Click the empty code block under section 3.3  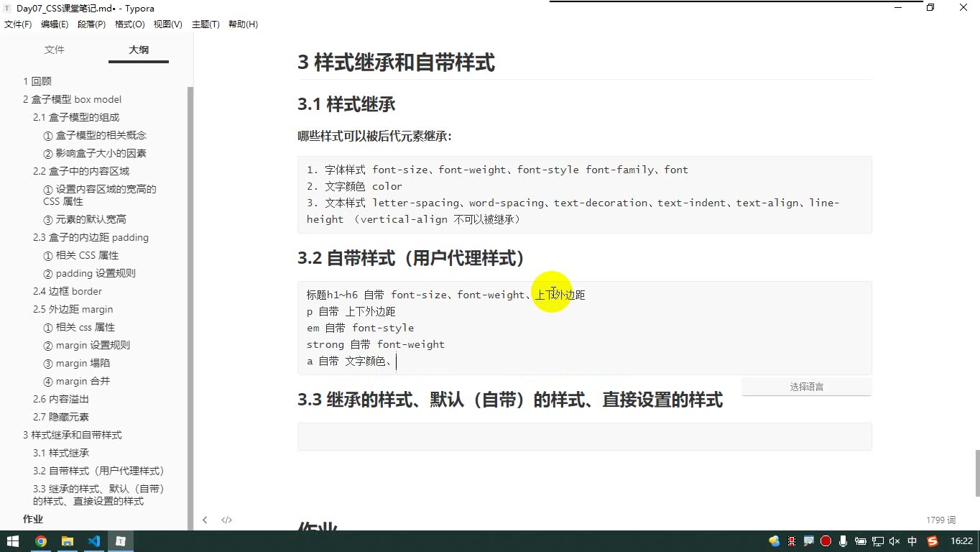[x=585, y=436]
